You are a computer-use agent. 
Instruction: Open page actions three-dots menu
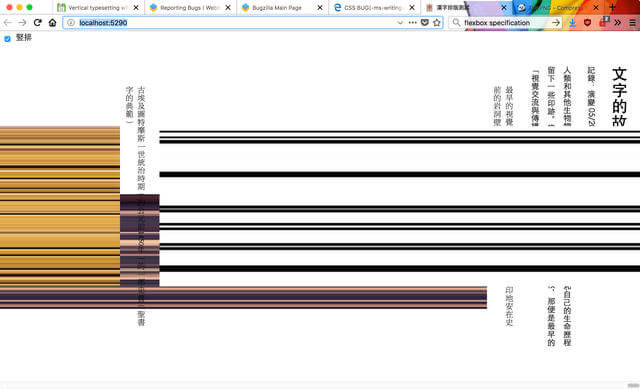coord(413,22)
